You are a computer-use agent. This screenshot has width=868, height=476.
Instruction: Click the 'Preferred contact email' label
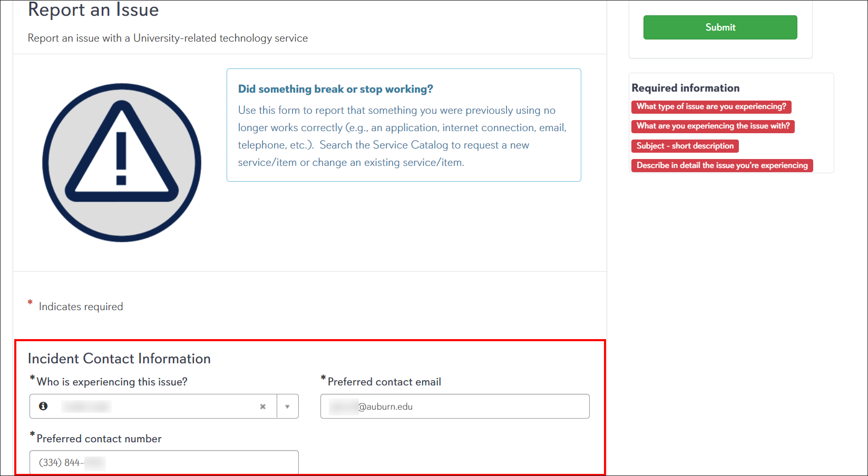click(384, 382)
